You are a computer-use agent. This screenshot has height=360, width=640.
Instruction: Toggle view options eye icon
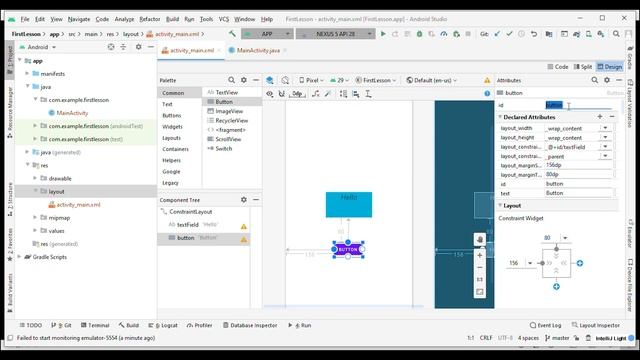tap(270, 94)
